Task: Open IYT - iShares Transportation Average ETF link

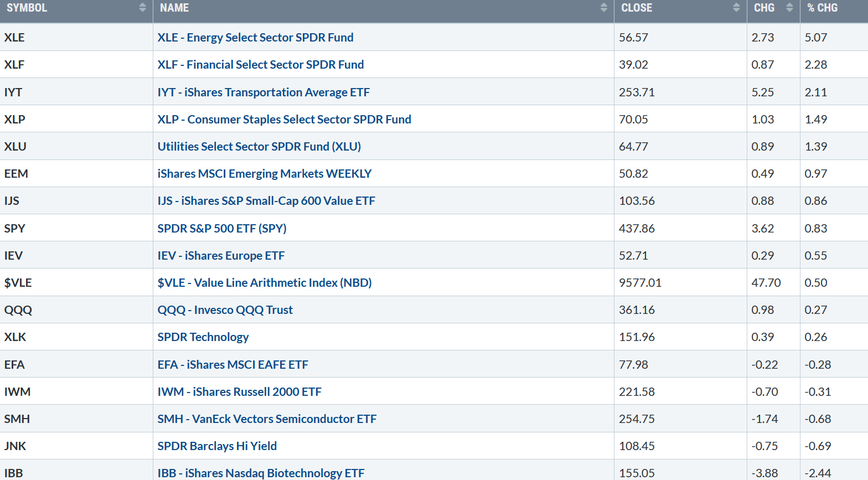Action: pos(263,92)
